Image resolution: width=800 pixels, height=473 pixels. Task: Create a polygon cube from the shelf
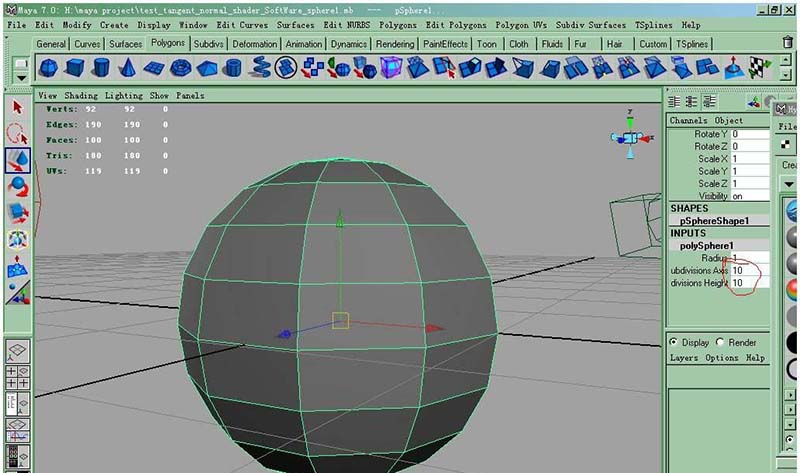[x=74, y=67]
